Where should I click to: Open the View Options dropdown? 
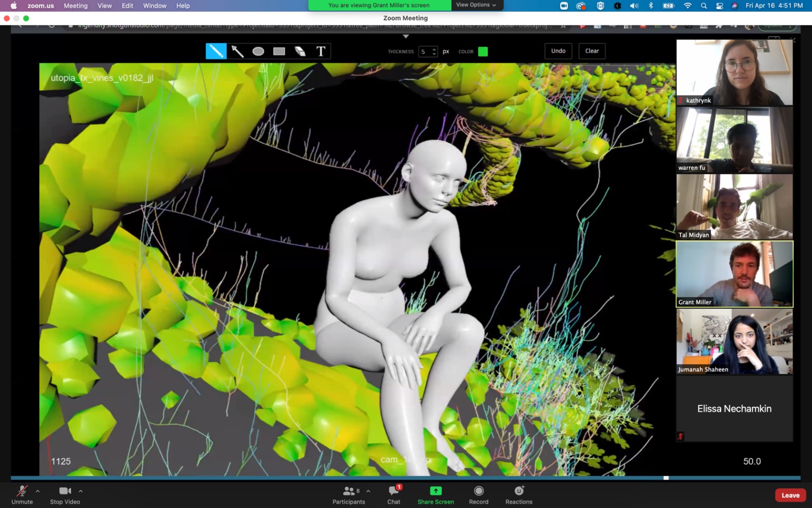click(476, 5)
